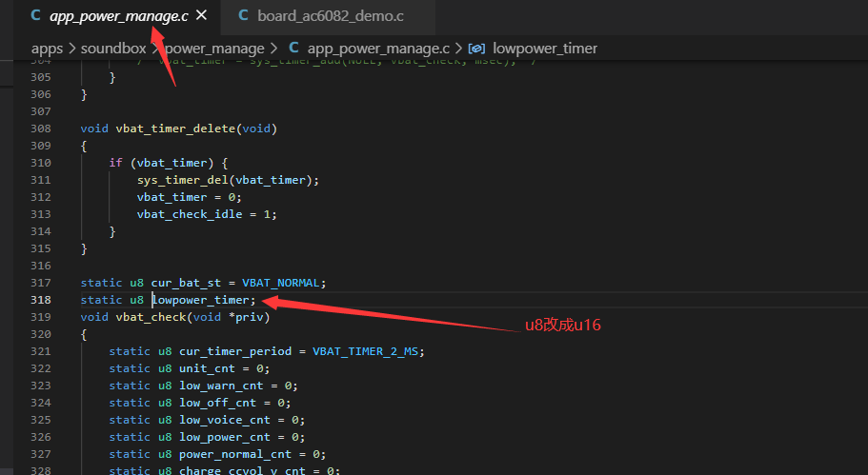Click 'cur_timer_period' variable
Image resolution: width=868 pixels, height=475 pixels.
(x=235, y=351)
